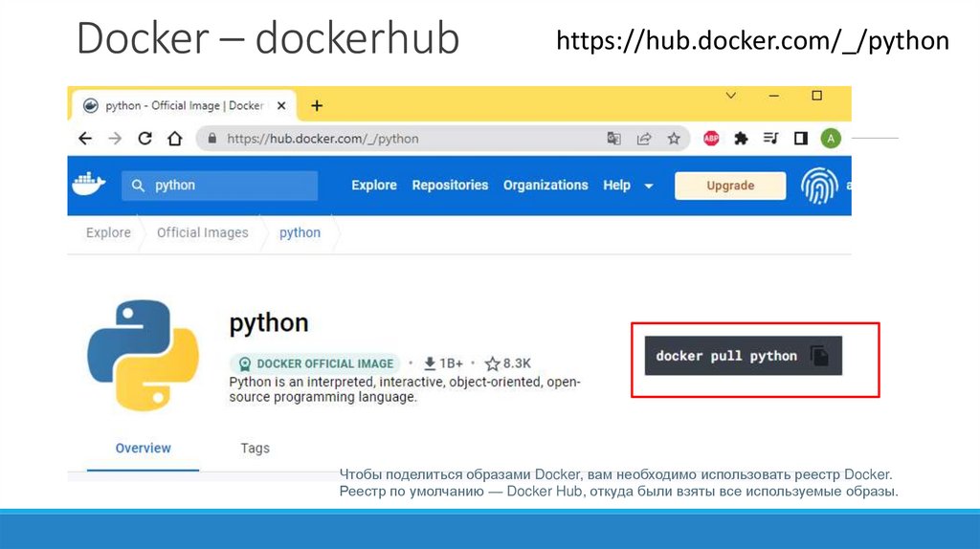980x549 pixels.
Task: Open the media control playlist icon
Action: pyautogui.click(x=770, y=139)
